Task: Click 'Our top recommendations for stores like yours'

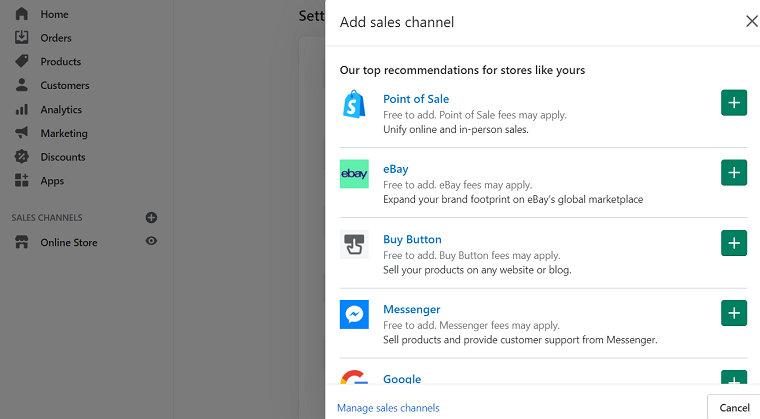Action: point(462,70)
